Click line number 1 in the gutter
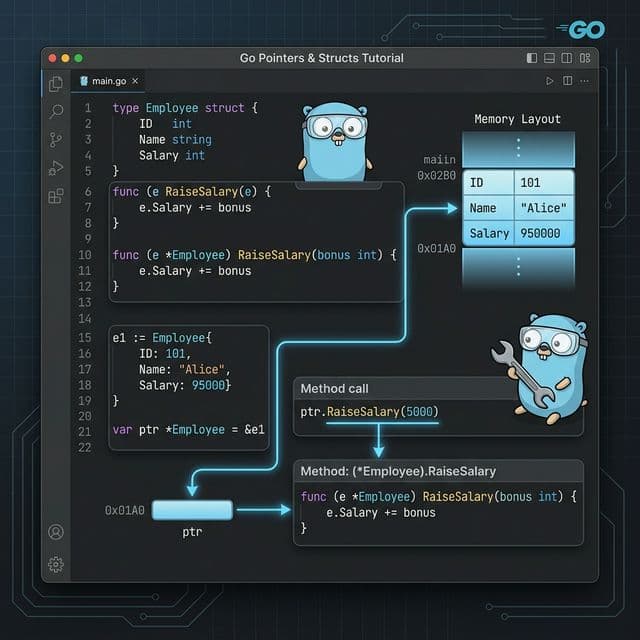 (87, 108)
